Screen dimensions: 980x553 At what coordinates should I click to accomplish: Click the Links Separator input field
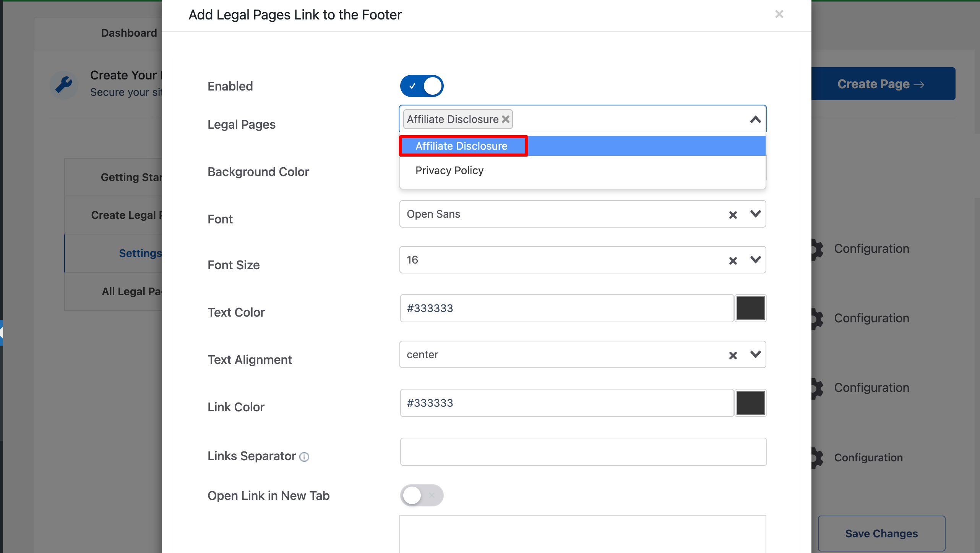point(583,452)
